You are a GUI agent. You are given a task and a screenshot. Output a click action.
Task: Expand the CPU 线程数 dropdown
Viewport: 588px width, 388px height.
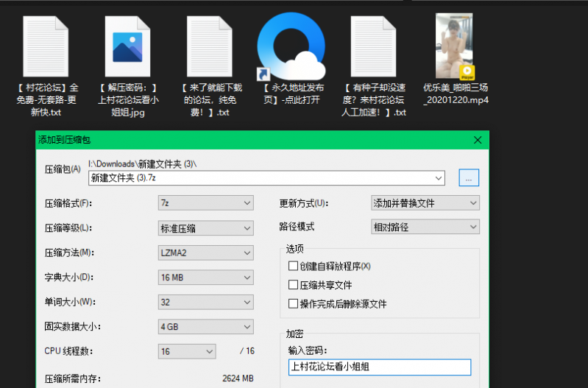point(187,351)
